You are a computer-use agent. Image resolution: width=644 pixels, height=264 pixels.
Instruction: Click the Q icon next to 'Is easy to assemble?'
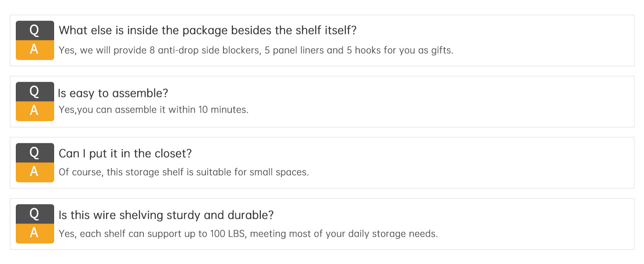coord(35,92)
